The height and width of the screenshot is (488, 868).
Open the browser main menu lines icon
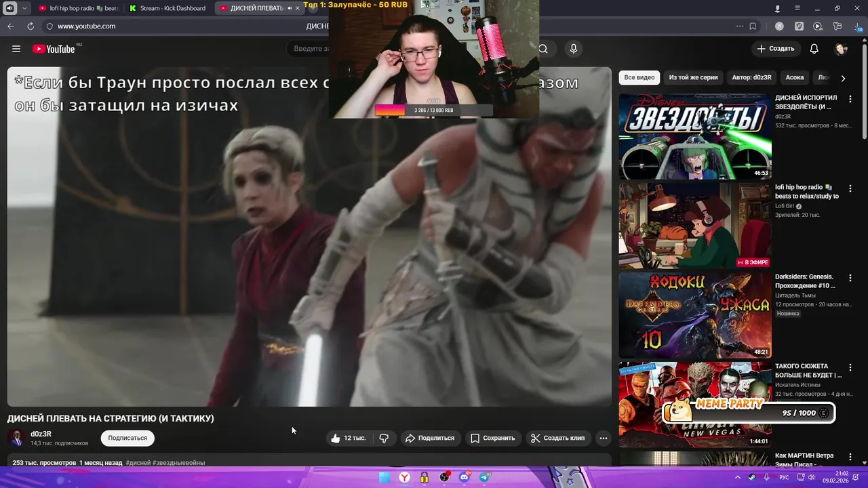(797, 8)
